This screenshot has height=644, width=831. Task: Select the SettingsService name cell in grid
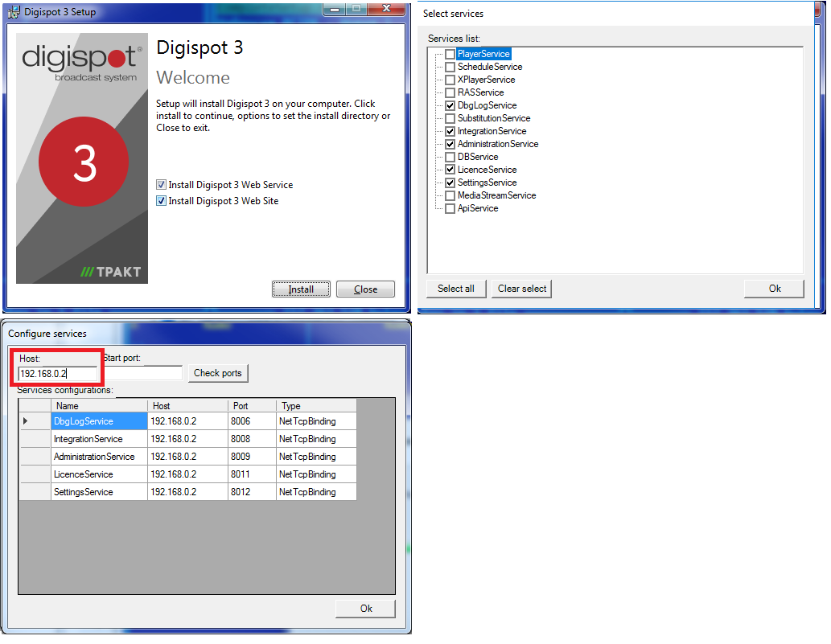point(99,492)
